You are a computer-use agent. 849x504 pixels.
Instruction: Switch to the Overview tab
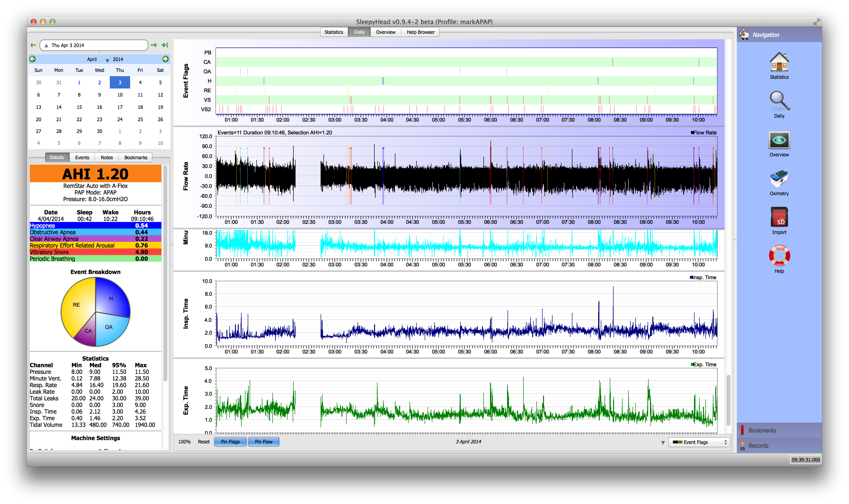click(x=385, y=32)
